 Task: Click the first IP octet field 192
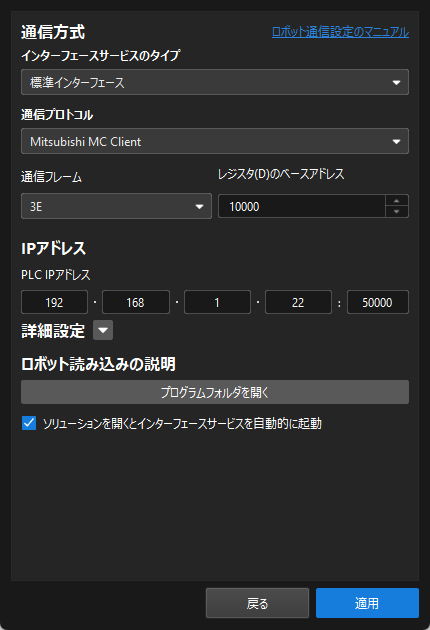(54, 302)
